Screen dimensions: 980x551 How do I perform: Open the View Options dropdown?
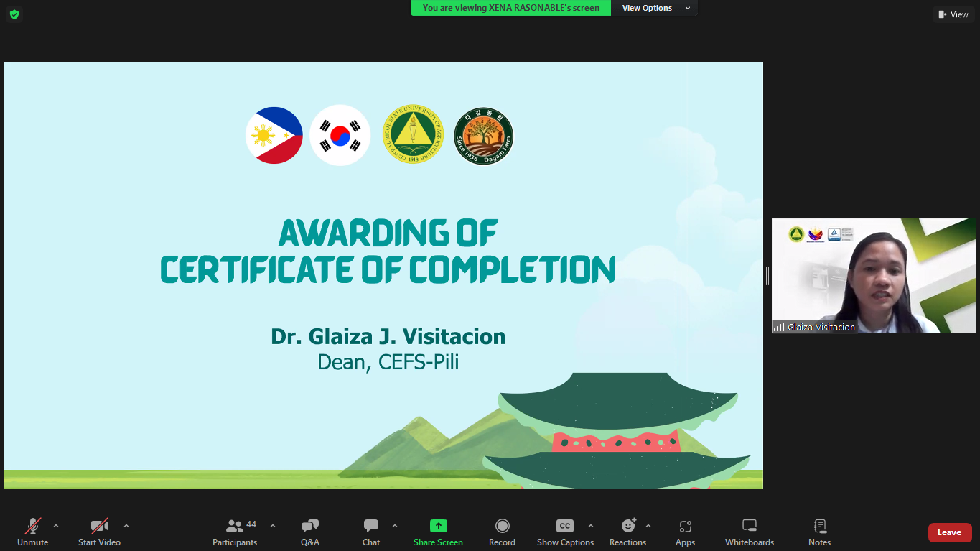tap(653, 8)
